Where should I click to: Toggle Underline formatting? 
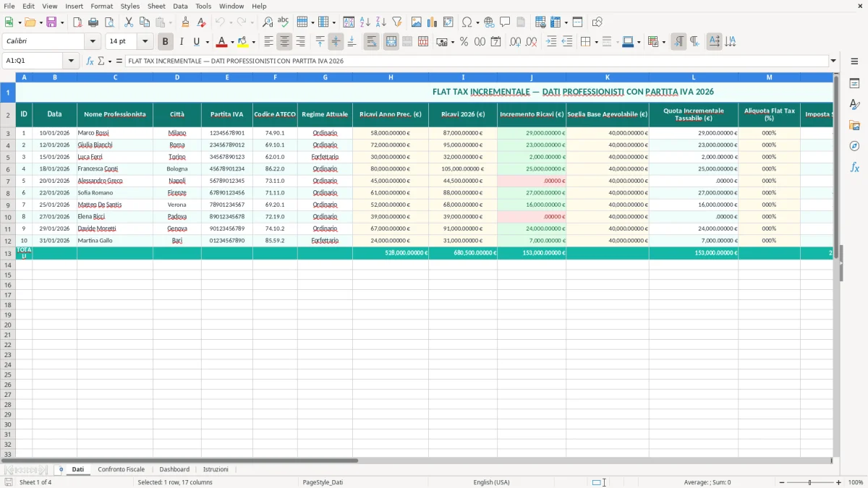196,42
